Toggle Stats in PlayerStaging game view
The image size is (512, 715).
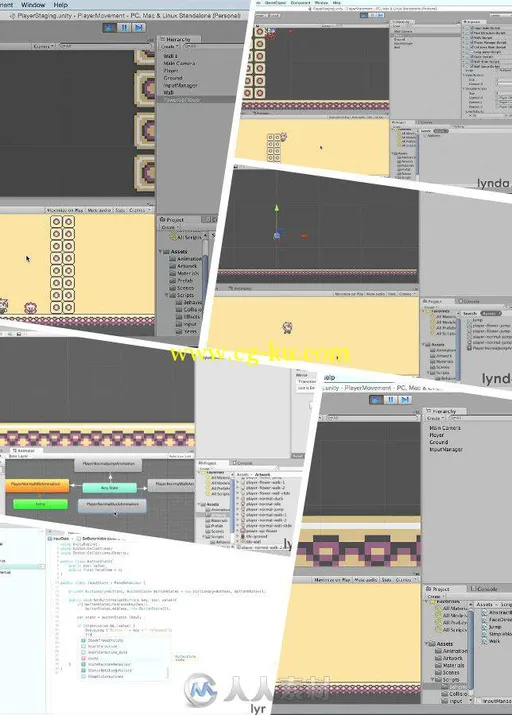tap(120, 210)
